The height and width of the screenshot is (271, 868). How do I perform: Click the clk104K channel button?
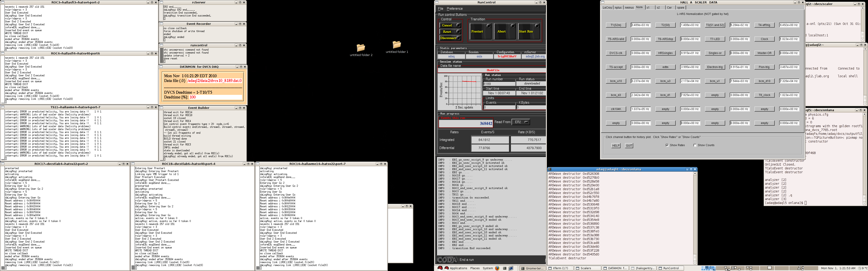[616, 109]
